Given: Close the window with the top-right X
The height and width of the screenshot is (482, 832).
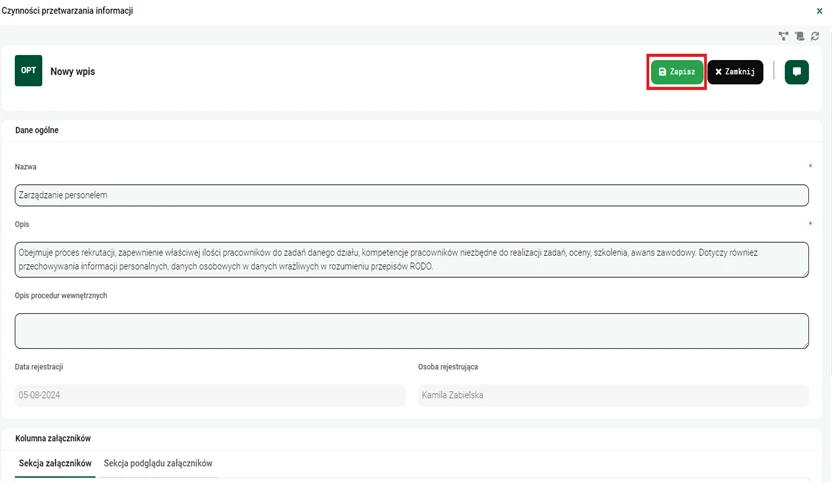Looking at the screenshot, I should [820, 10].
